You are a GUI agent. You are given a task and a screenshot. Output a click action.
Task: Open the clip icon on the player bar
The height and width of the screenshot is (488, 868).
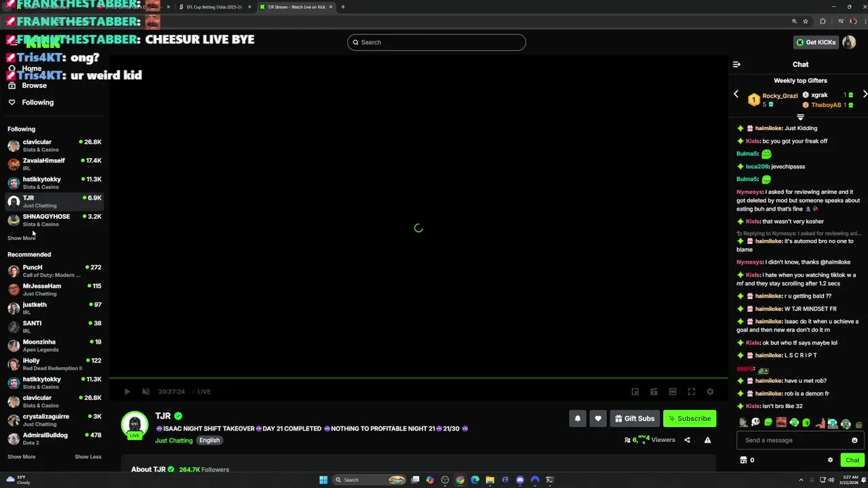point(654,391)
